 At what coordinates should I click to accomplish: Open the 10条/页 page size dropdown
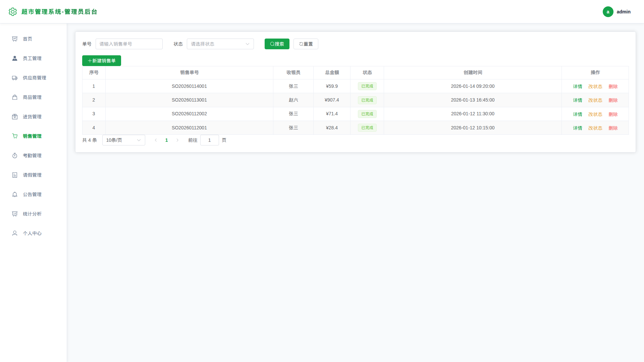(124, 140)
